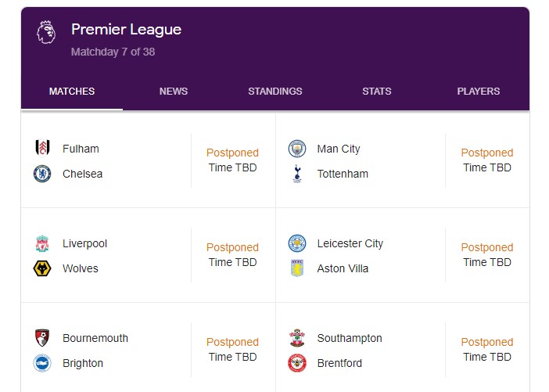This screenshot has height=392, width=549.
Task: Go to the Players tab
Action: click(479, 92)
